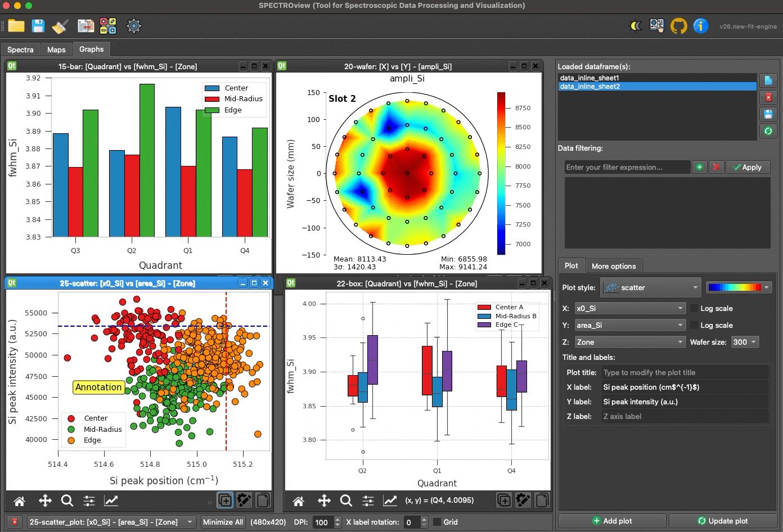Click the X label input field

685,387
